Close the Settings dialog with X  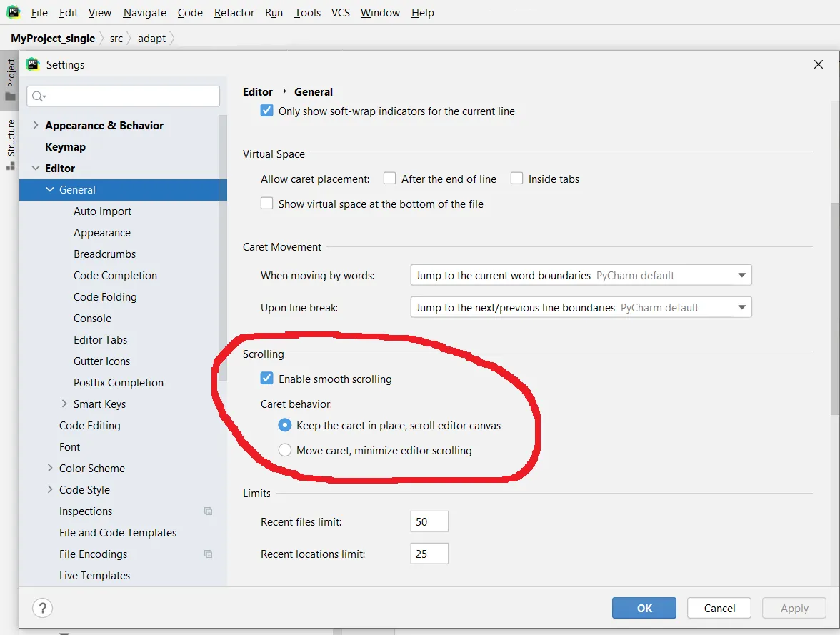[818, 64]
